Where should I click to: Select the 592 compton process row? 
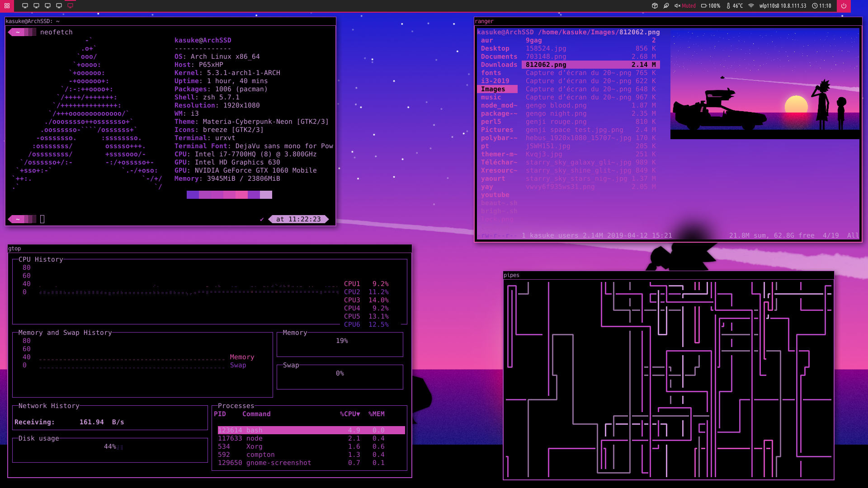pyautogui.click(x=311, y=455)
